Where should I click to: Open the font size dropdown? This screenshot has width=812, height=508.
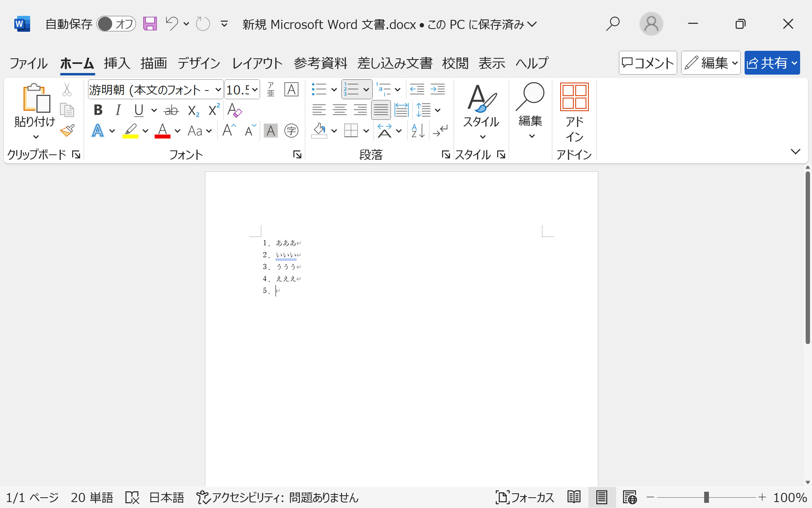(255, 90)
